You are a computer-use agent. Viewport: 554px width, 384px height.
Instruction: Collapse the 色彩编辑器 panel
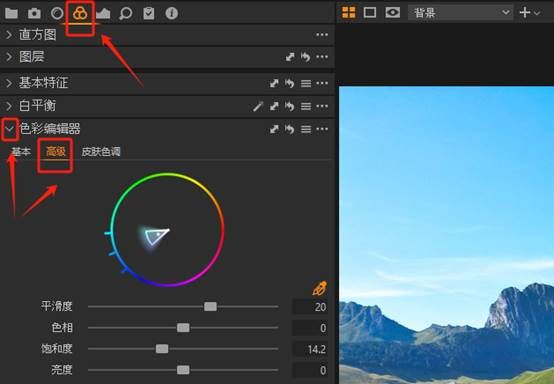[x=10, y=129]
